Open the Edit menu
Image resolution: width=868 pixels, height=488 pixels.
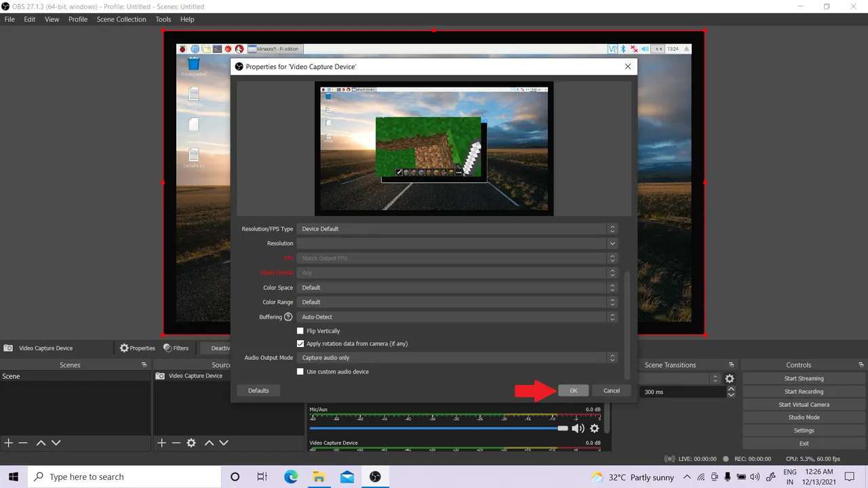(30, 19)
